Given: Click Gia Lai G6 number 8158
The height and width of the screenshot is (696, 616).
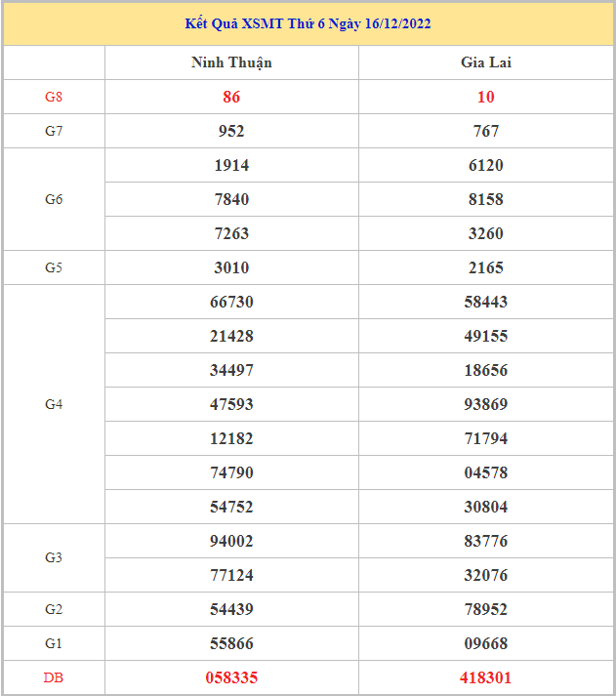Looking at the screenshot, I should click(486, 199).
